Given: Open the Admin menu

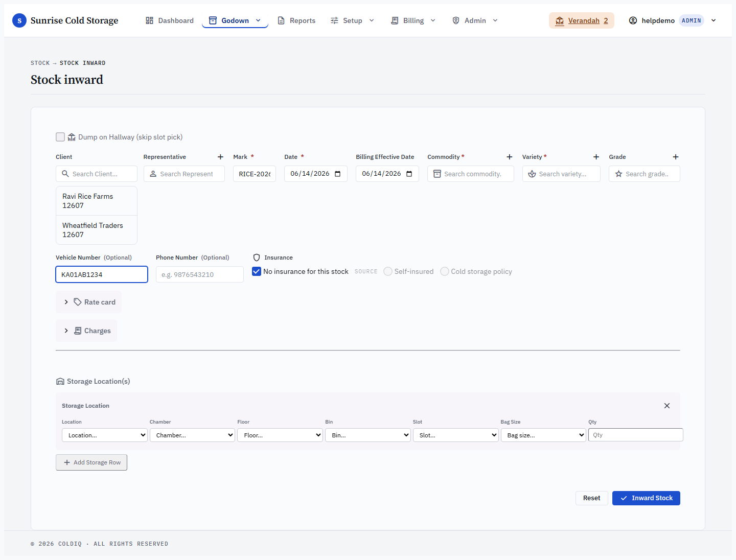Looking at the screenshot, I should (x=475, y=20).
